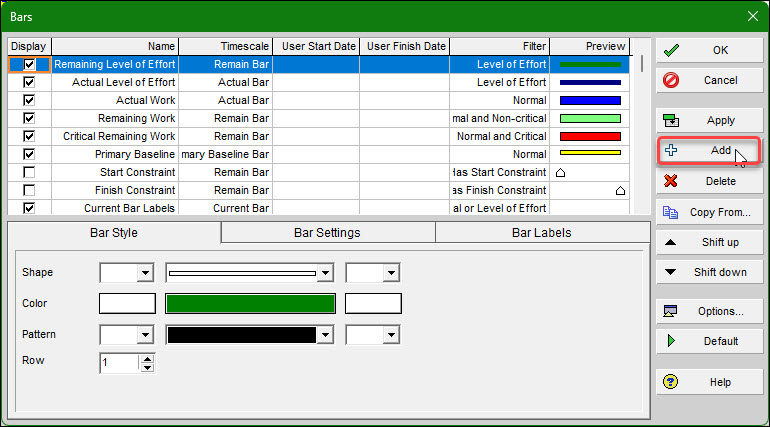The width and height of the screenshot is (770, 427).
Task: Click the Cancel button label
Action: pyautogui.click(x=720, y=80)
